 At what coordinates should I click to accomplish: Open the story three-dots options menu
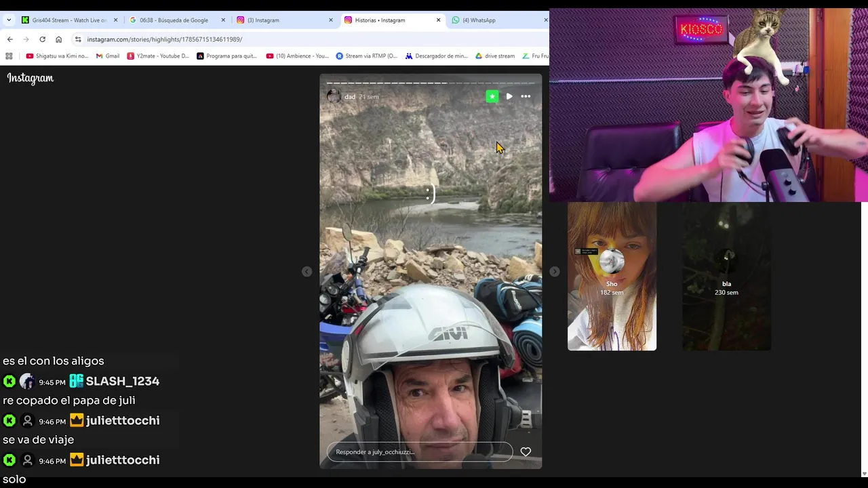tap(526, 97)
